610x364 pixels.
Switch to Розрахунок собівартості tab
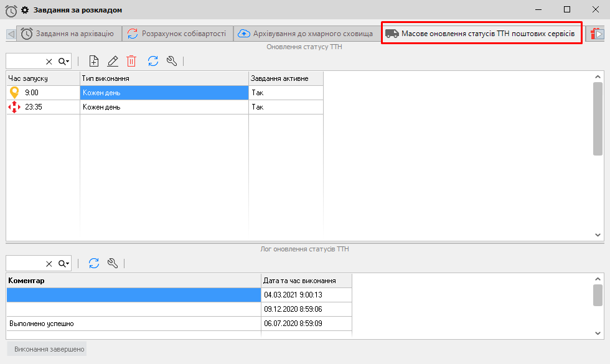(x=177, y=34)
